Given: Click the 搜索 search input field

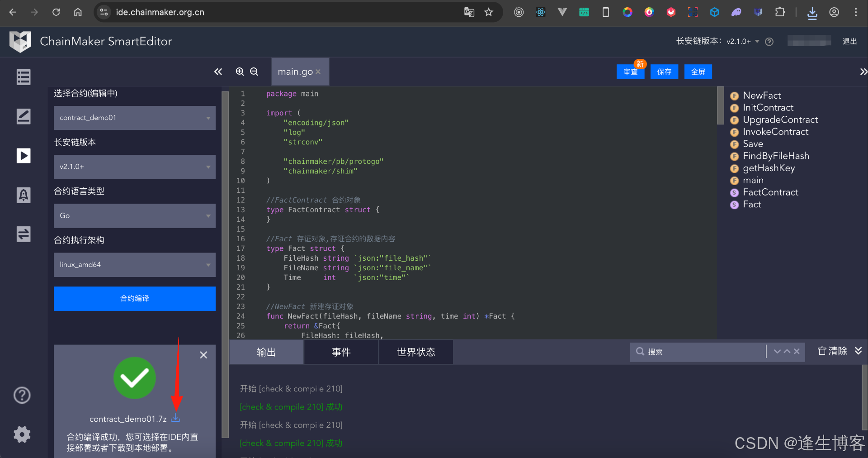Looking at the screenshot, I should click(703, 352).
